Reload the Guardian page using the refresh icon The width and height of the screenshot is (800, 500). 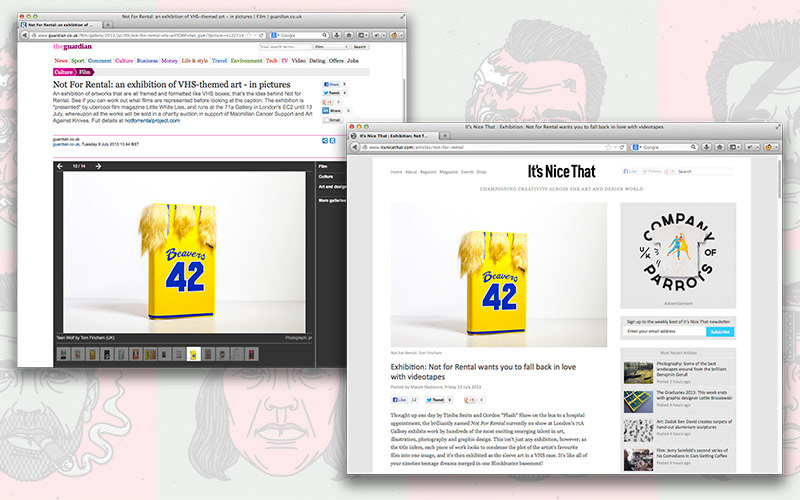click(262, 35)
